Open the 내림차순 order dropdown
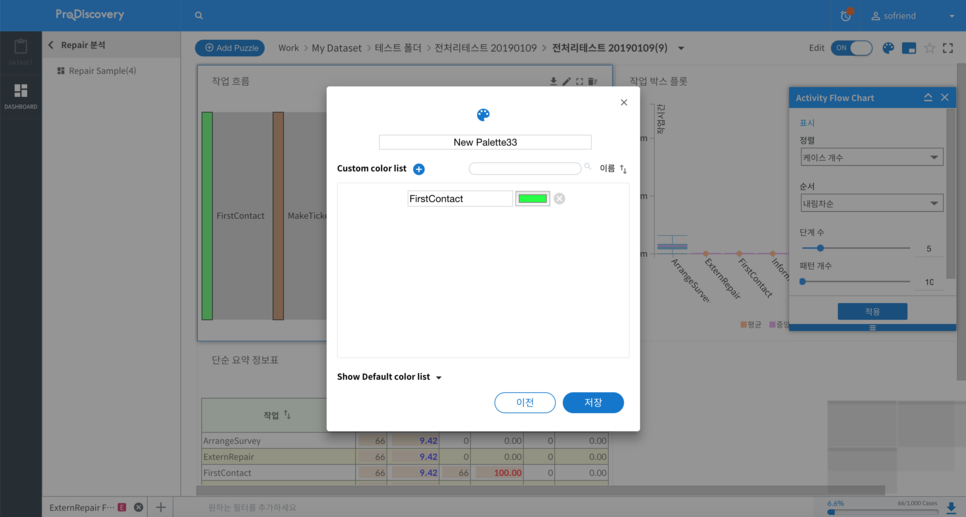Screen dimensions: 966x517 point(871,203)
